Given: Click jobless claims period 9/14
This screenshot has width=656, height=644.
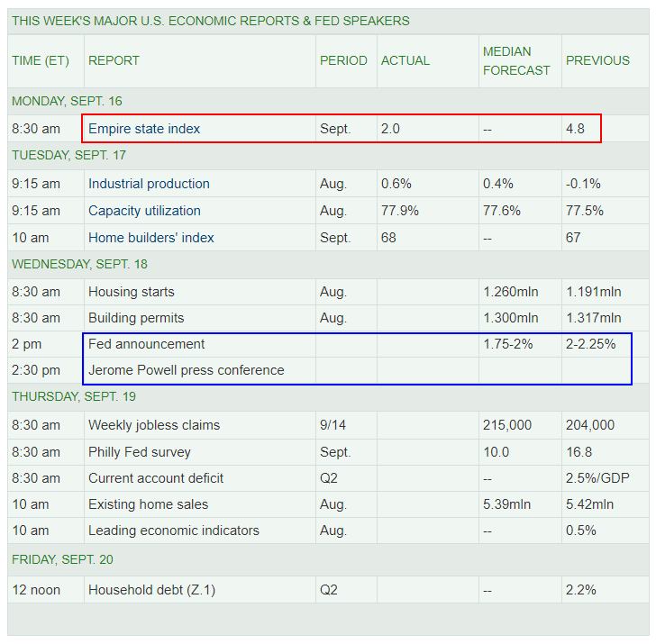Looking at the screenshot, I should tap(333, 425).
